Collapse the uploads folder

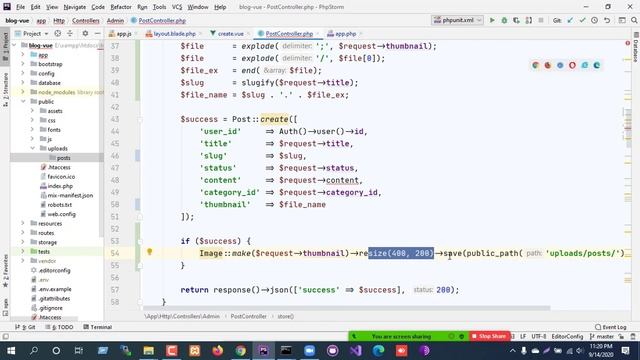pos(32,148)
